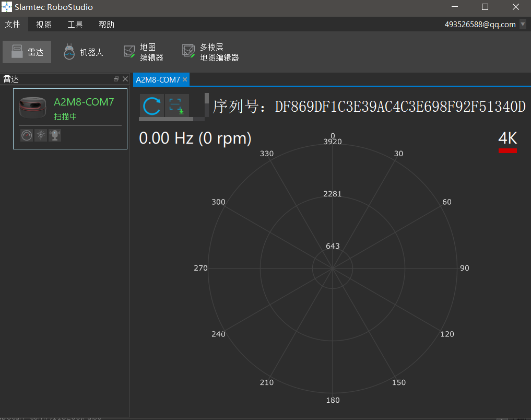Open the 多楼层地图编辑器 multi-floor map editor

pos(211,52)
